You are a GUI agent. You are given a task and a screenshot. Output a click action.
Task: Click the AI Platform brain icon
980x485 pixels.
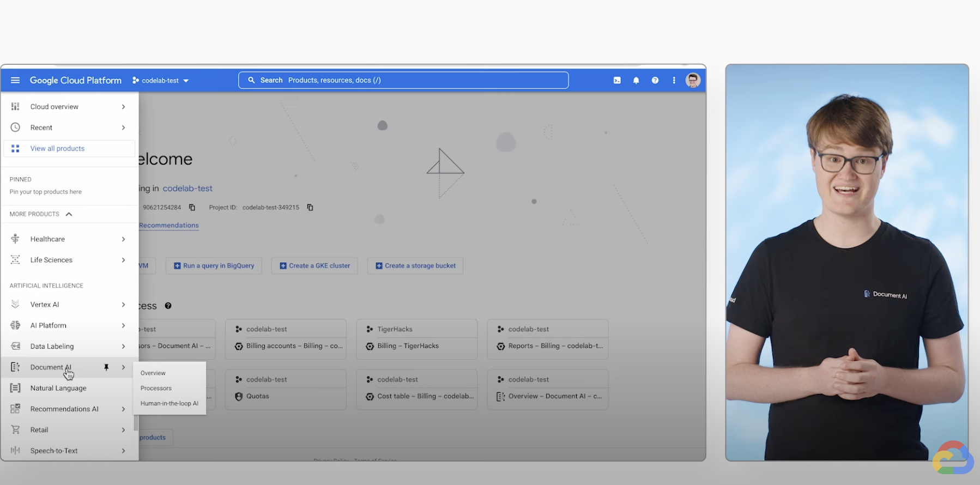click(15, 325)
